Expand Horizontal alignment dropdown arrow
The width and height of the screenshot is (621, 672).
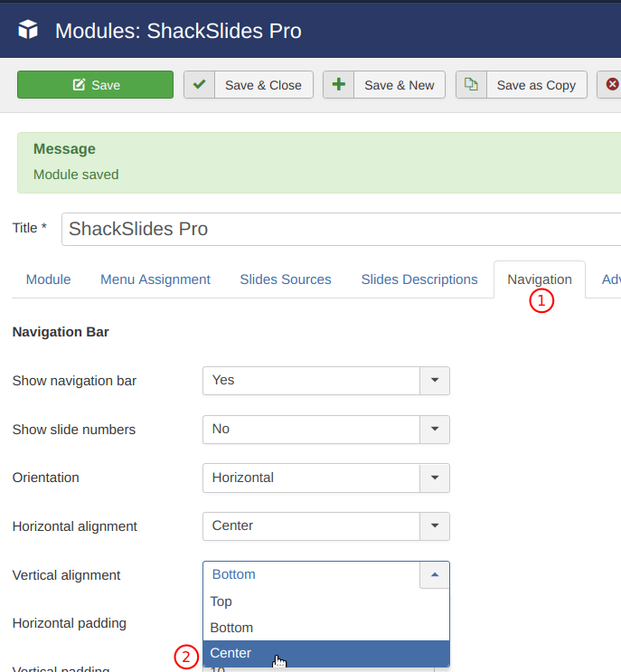tap(435, 526)
